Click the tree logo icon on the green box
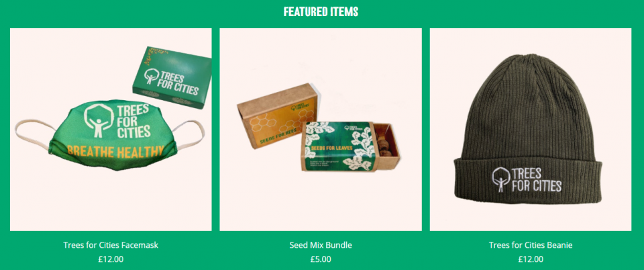644x270 pixels. click(x=152, y=77)
